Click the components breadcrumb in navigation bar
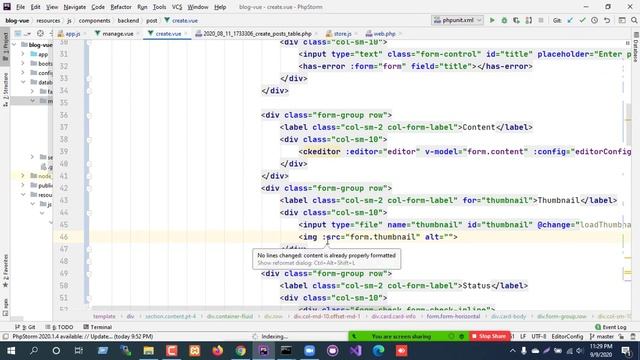The height and width of the screenshot is (360, 640). click(x=94, y=20)
